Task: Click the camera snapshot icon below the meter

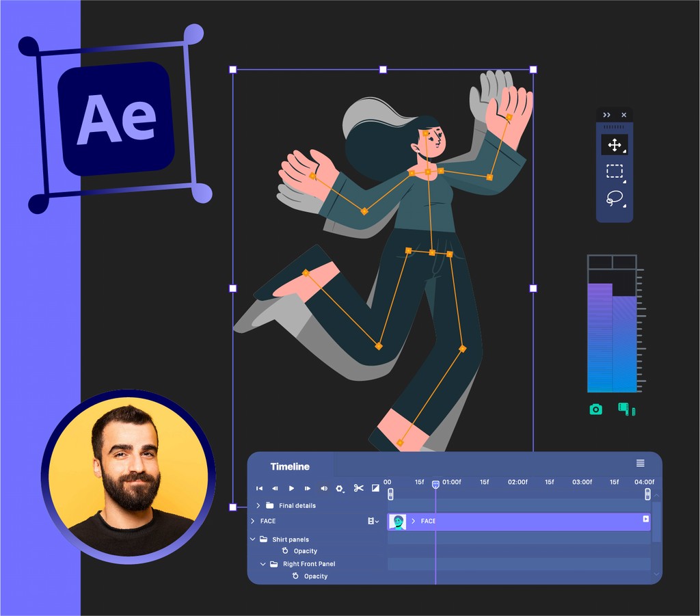Action: click(x=595, y=409)
